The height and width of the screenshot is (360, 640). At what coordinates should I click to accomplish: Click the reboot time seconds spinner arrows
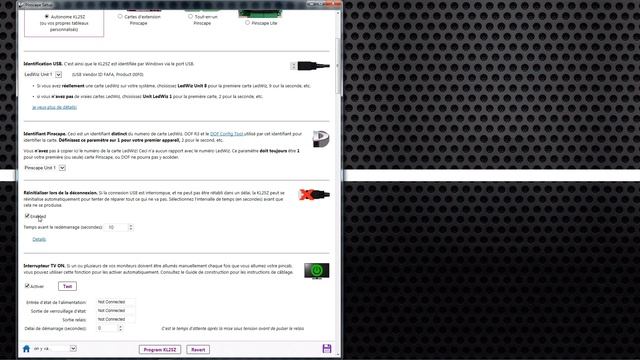tap(131, 227)
